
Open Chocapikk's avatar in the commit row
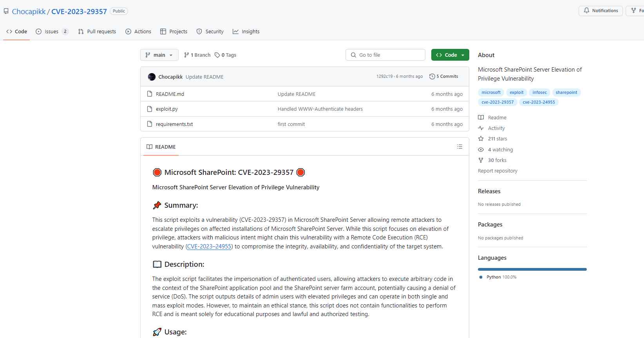[152, 77]
